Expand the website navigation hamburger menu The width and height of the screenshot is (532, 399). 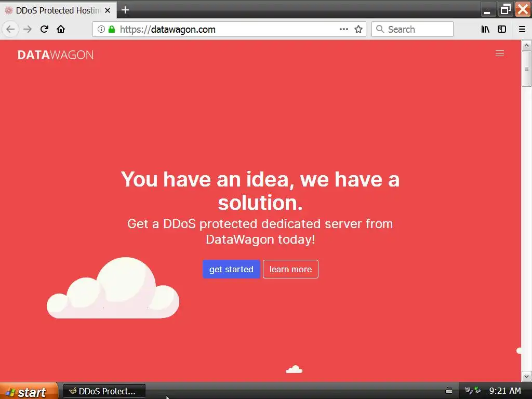pyautogui.click(x=499, y=54)
